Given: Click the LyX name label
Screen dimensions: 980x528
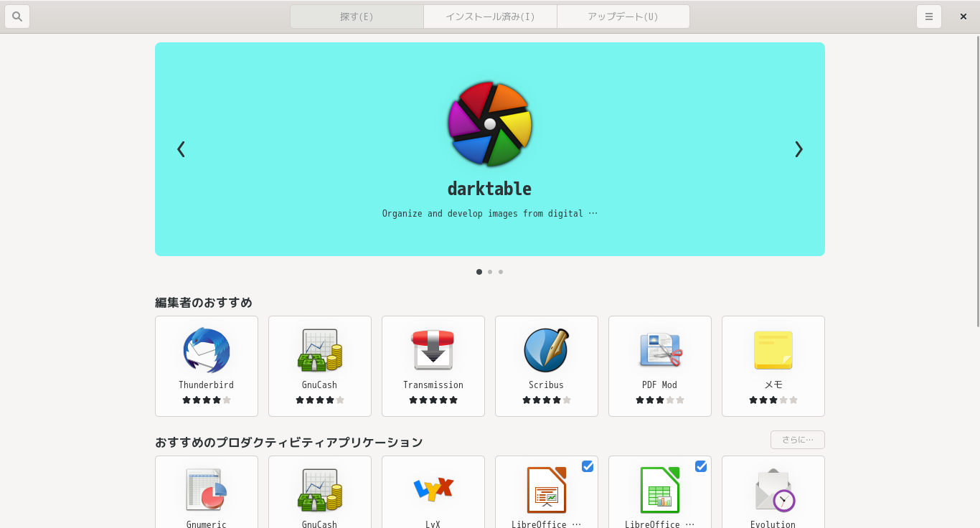Looking at the screenshot, I should click(x=433, y=524).
